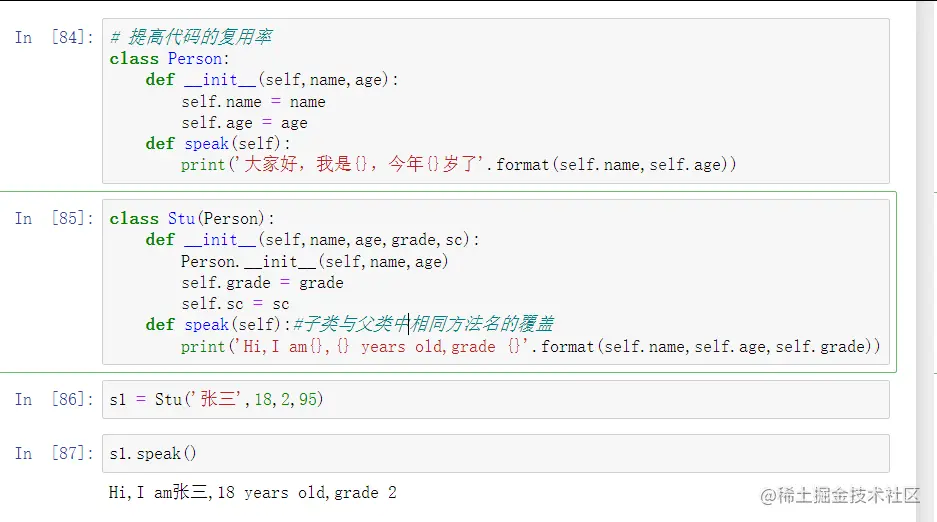Click the print line 'Hi, I am{}'
Screen dimensions: 937x522
coord(531,346)
